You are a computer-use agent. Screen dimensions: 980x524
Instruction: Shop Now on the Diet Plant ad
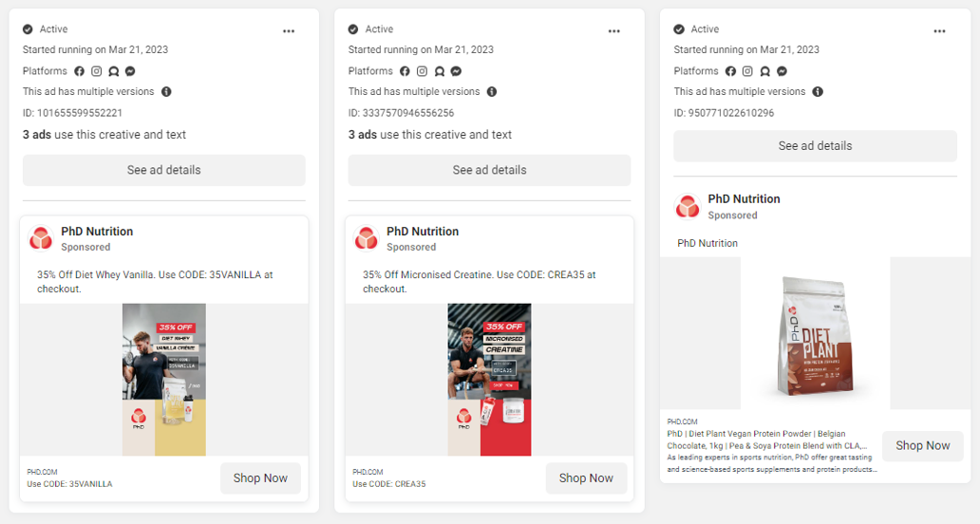pos(922,446)
